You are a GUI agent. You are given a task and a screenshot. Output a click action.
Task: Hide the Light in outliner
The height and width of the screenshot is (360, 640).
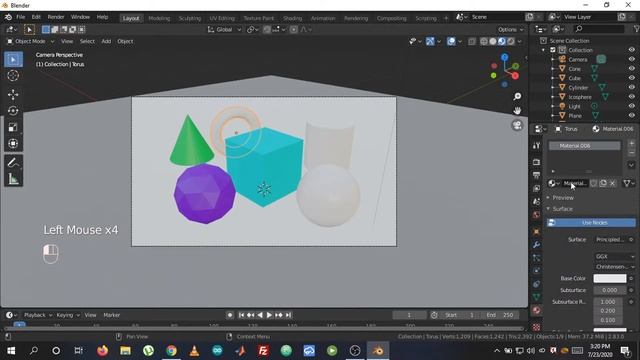[631, 106]
